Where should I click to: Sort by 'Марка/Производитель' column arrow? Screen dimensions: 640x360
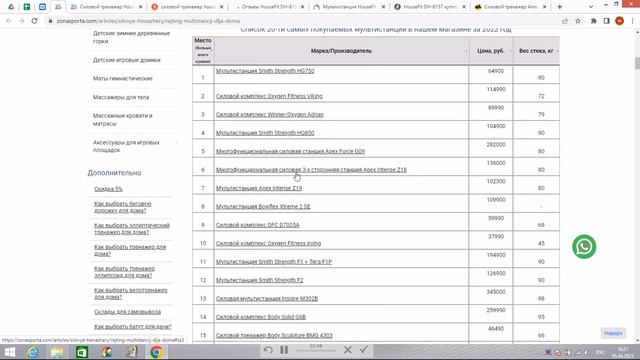coord(466,51)
